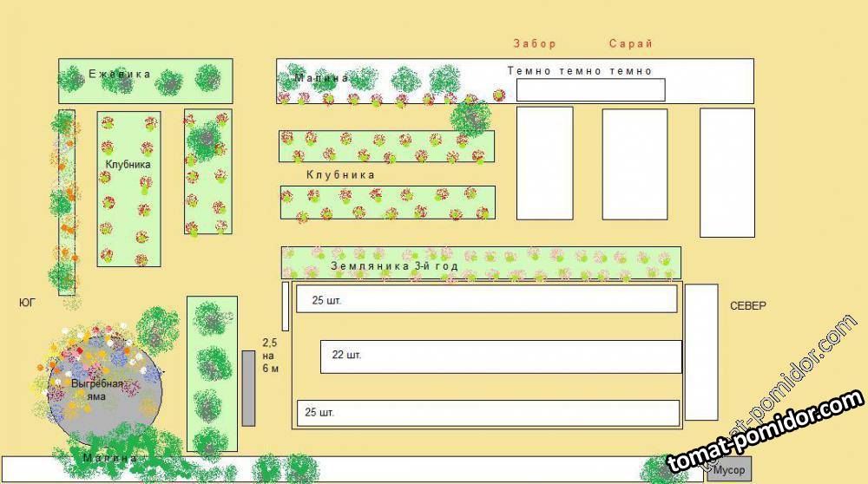Click the Выгребная яма gray circle
Viewport: 868px width, 484px height.
(x=106, y=392)
